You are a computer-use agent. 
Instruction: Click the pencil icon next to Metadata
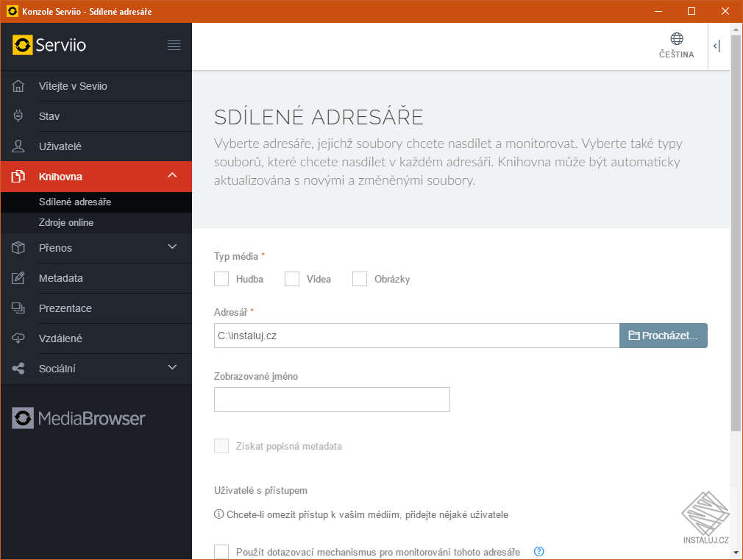coord(19,278)
